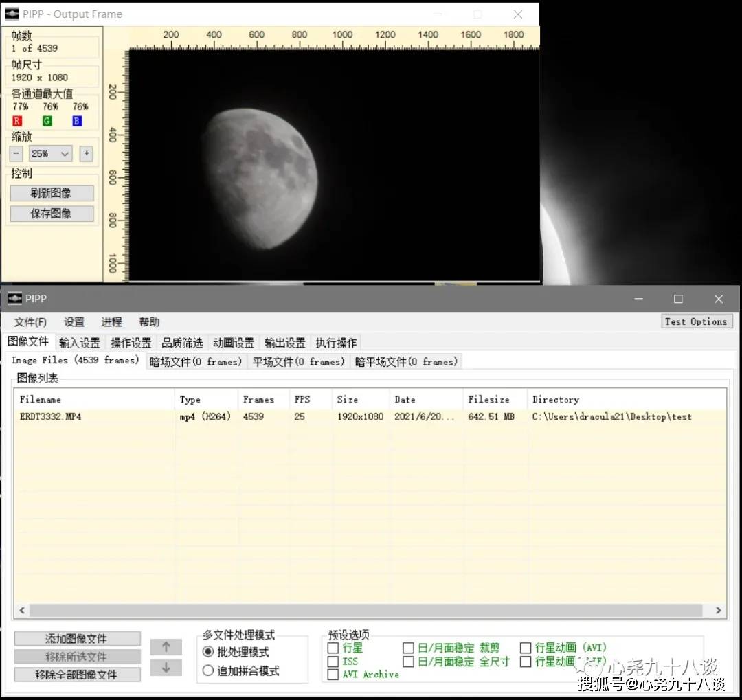Image resolution: width=742 pixels, height=700 pixels.
Task: Tick the 行星动画 (AVI) checkbox
Action: click(x=526, y=648)
